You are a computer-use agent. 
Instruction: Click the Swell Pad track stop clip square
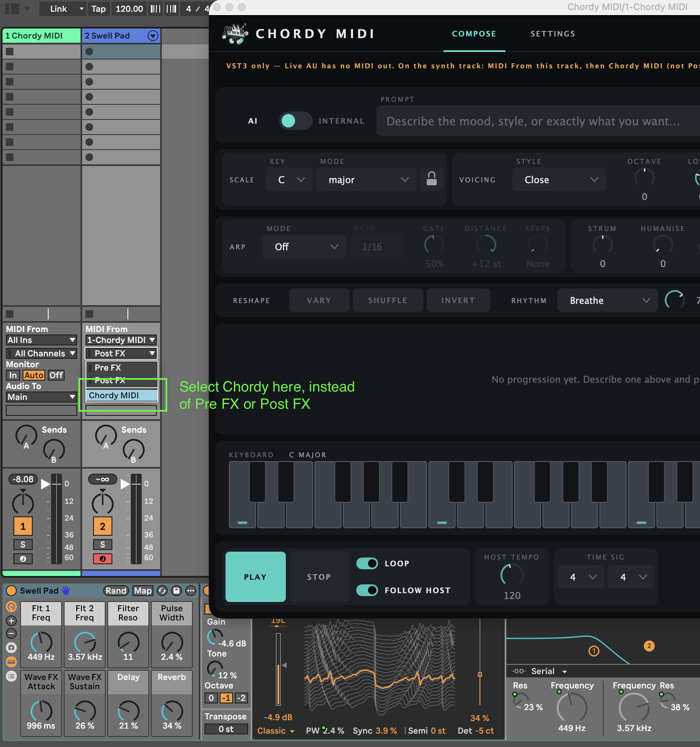(x=89, y=314)
